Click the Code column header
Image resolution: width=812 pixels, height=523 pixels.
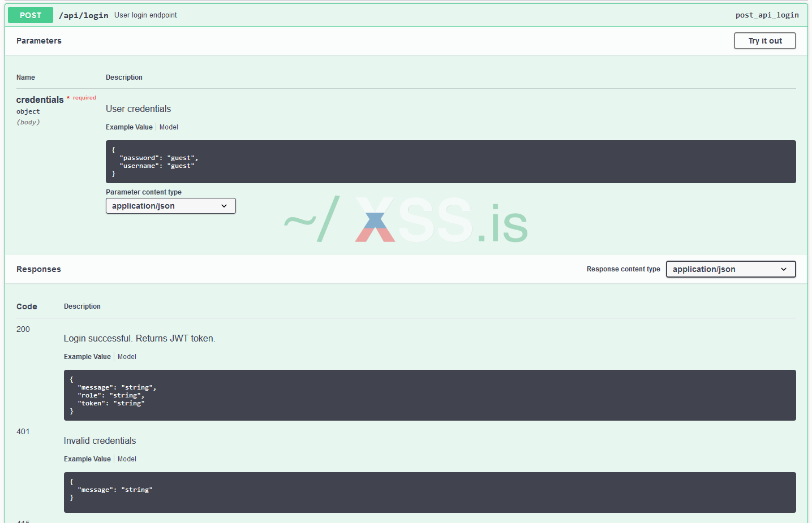[27, 306]
